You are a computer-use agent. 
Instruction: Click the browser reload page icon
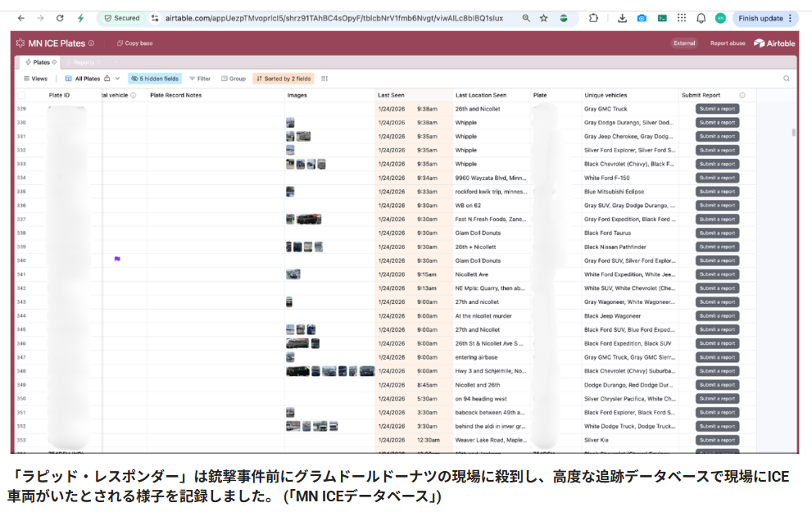(x=60, y=18)
